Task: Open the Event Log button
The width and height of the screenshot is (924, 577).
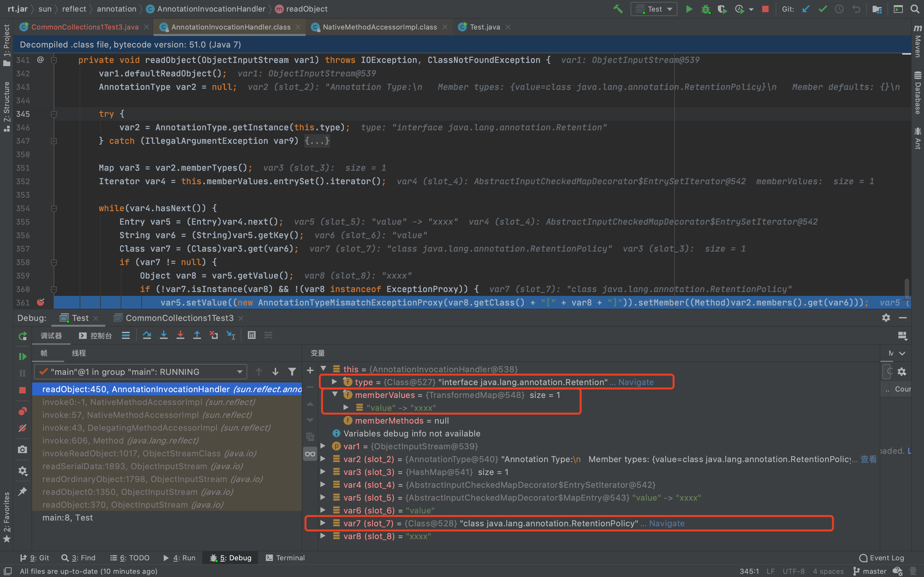Action: [x=881, y=558]
